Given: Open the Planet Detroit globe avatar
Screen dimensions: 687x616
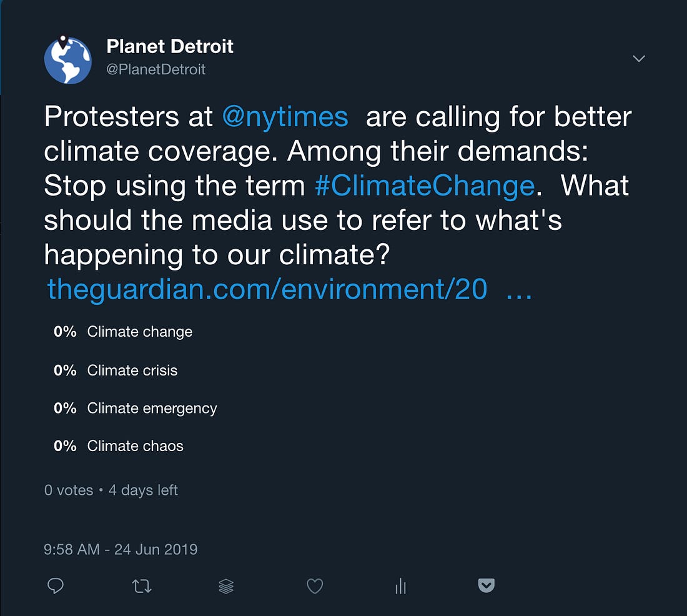Looking at the screenshot, I should click(68, 60).
